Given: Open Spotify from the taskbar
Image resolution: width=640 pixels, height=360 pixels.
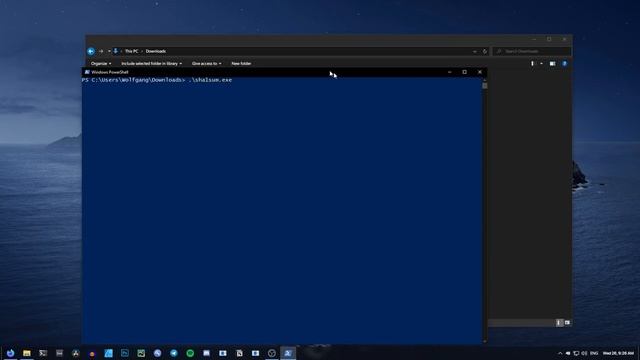Looking at the screenshot, I should (190, 353).
